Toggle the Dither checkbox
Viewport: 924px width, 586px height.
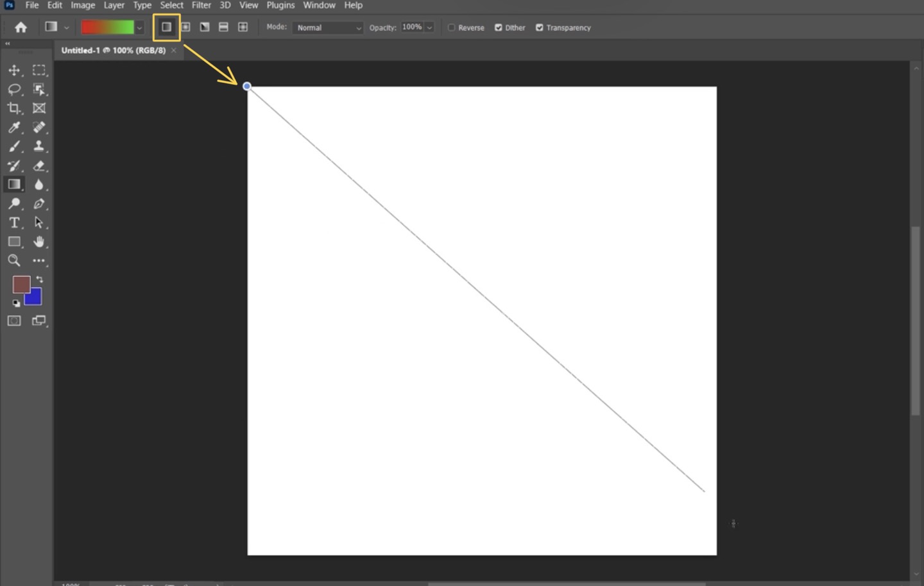point(498,28)
